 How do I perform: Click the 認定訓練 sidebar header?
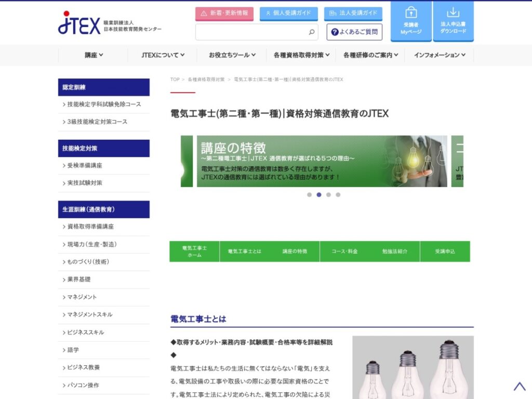click(x=104, y=87)
